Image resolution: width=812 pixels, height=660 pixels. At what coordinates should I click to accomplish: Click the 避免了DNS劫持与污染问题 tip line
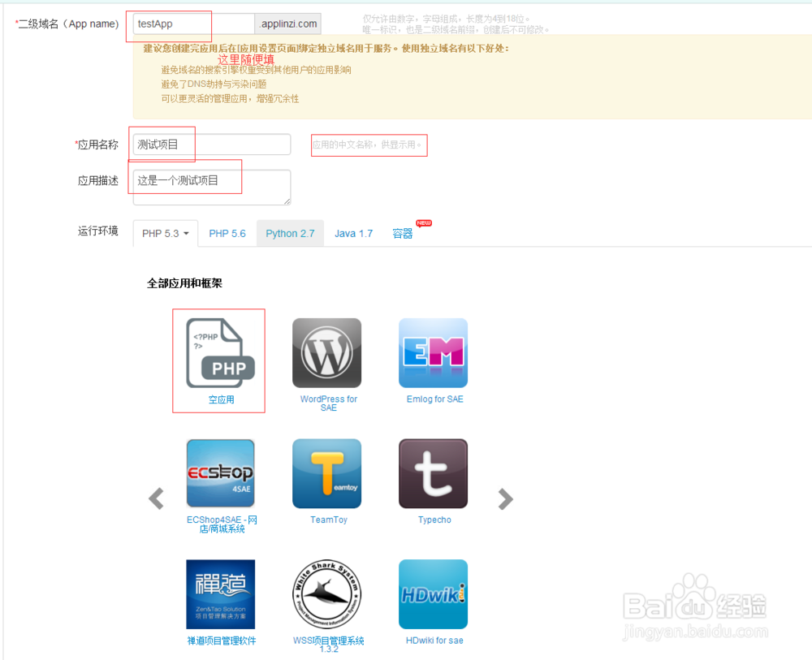click(214, 84)
